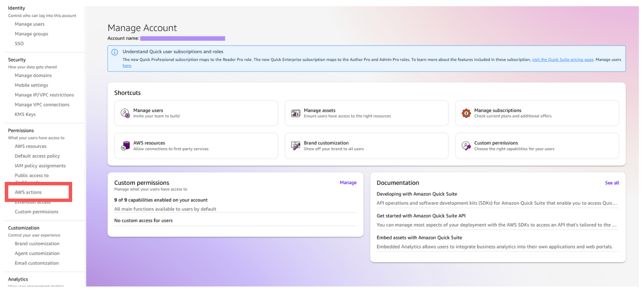Click the Documentation panel heading

pyautogui.click(x=398, y=183)
